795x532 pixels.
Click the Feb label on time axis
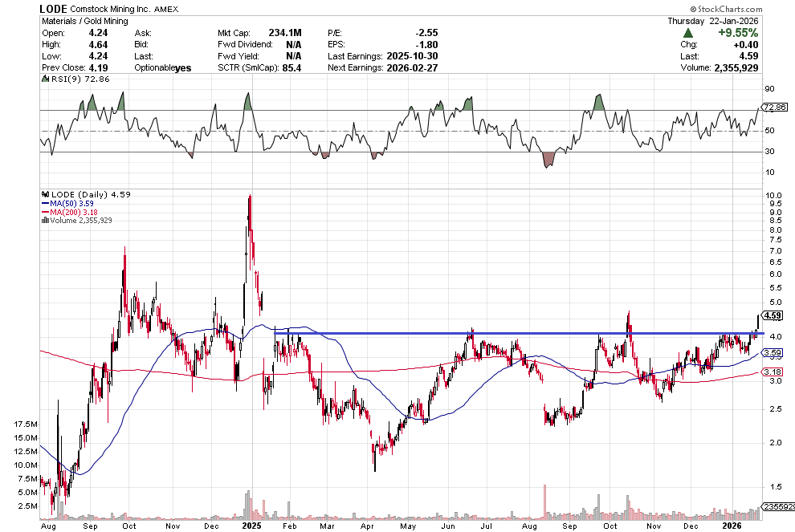pyautogui.click(x=289, y=526)
